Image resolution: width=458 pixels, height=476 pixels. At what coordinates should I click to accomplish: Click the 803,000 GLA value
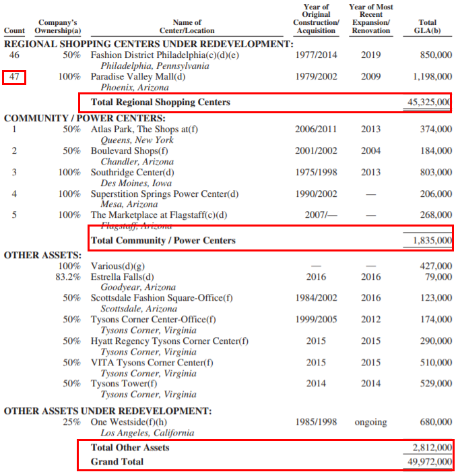coord(436,172)
